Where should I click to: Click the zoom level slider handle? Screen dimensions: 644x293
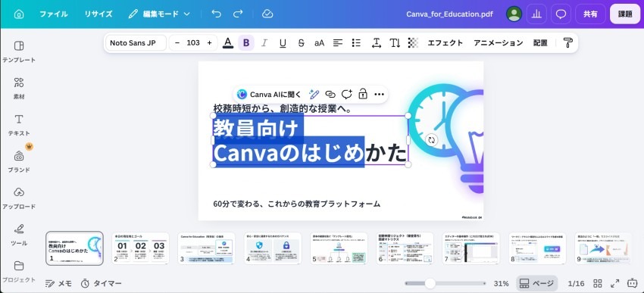(x=430, y=284)
